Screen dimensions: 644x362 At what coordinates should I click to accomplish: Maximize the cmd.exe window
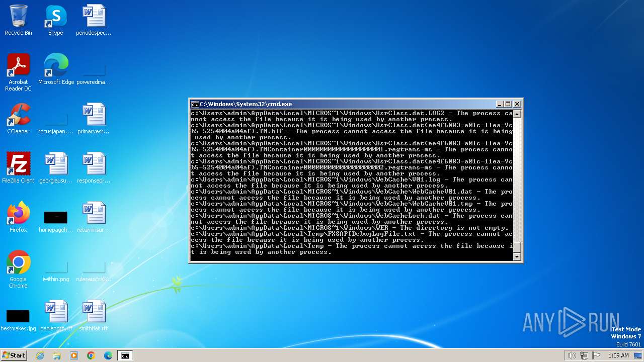click(x=508, y=104)
